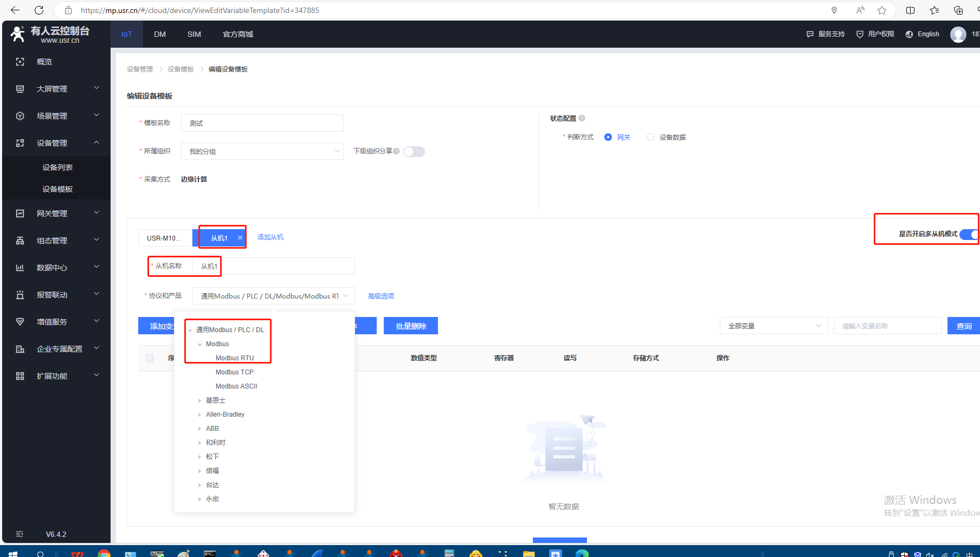Click the globe icon next to English
The image size is (980, 557).
(x=909, y=34)
